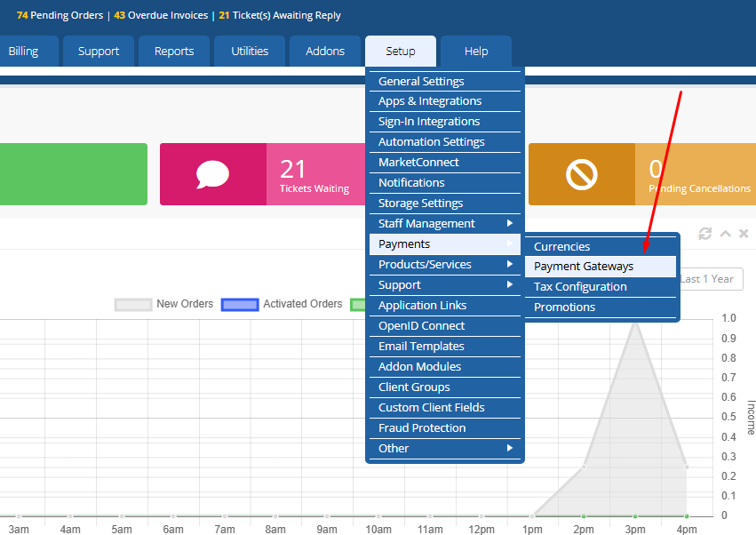Select Client Groups

coord(444,387)
